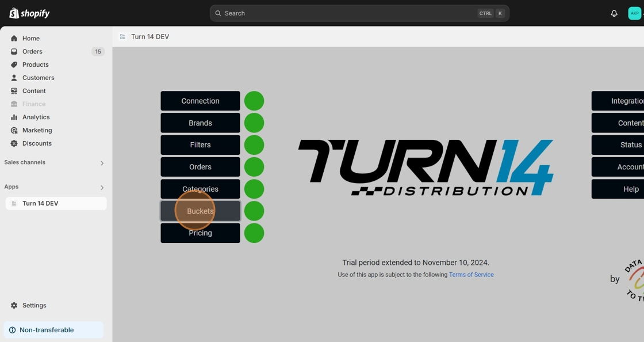Click the green status dot beside Pricing
Screen dimensions: 644x342
254,233
